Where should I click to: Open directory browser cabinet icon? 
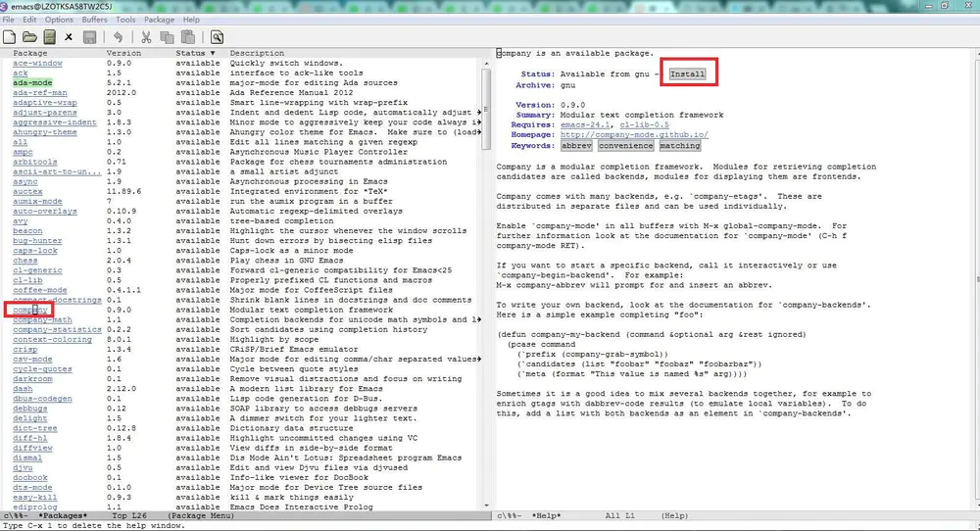coord(49,37)
